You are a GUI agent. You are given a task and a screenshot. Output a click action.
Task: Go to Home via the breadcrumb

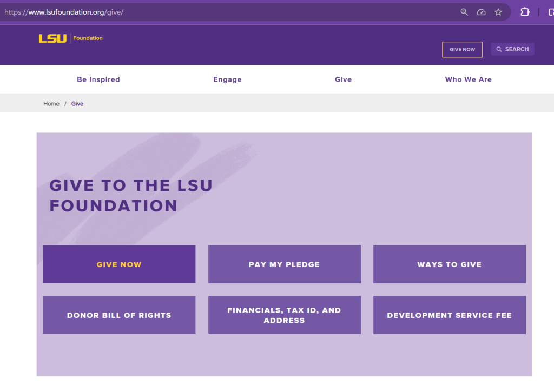pyautogui.click(x=51, y=104)
